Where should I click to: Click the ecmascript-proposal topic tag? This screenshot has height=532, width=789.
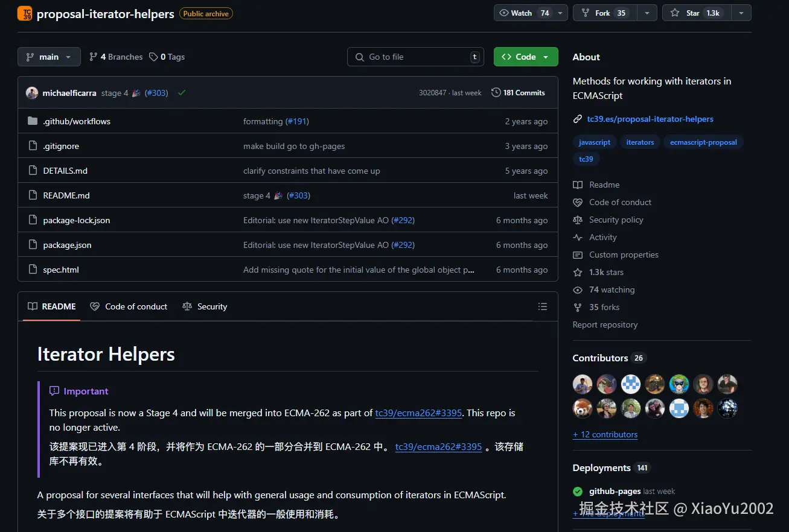pos(703,142)
